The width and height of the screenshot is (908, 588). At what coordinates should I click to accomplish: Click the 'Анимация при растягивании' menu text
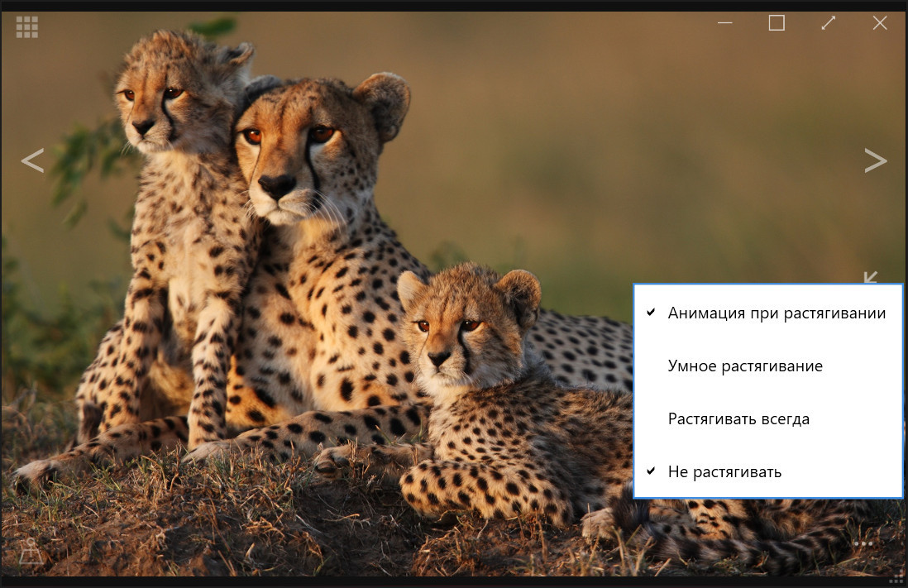777,313
